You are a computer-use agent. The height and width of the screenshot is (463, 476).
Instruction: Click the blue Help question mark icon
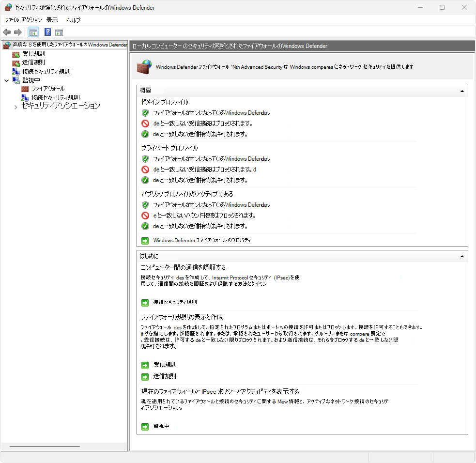click(47, 32)
